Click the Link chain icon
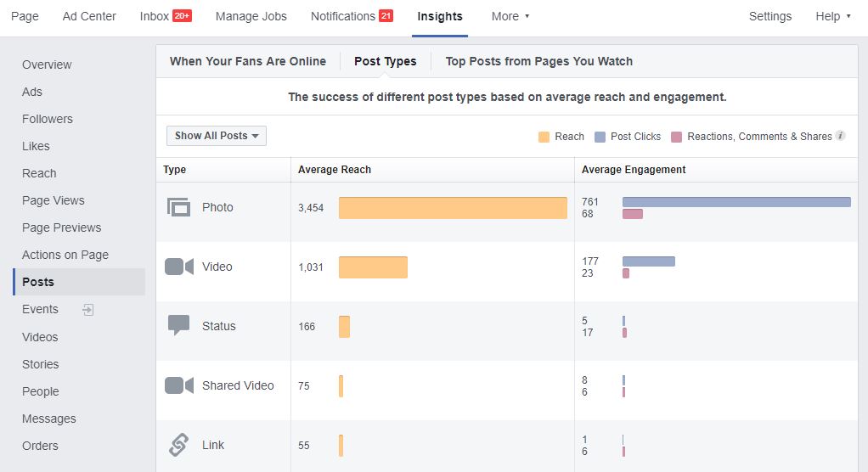 pos(179,445)
